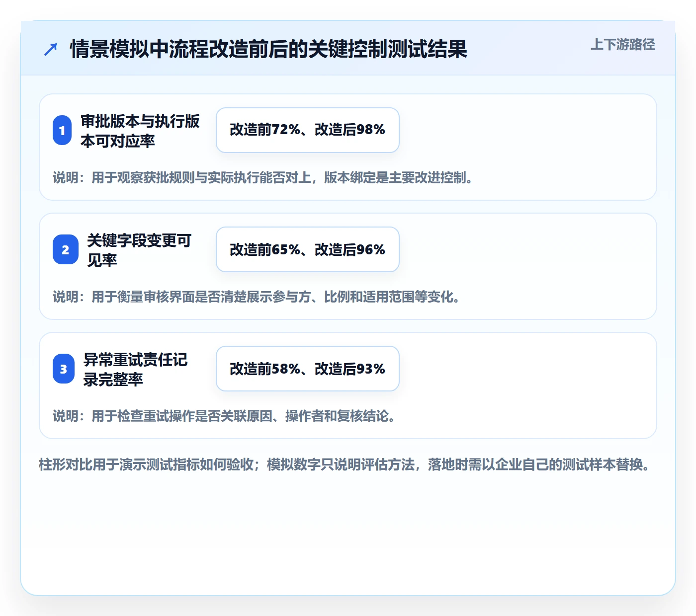Click the title 情景模拟中流程改造前后的关键控制测试结果

[268, 49]
